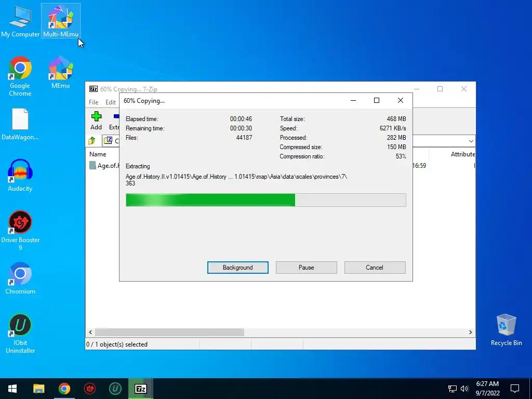The image size is (532, 399).
Task: Click the horizontal scrollbar thumb in 7-Zip
Action: (x=169, y=332)
